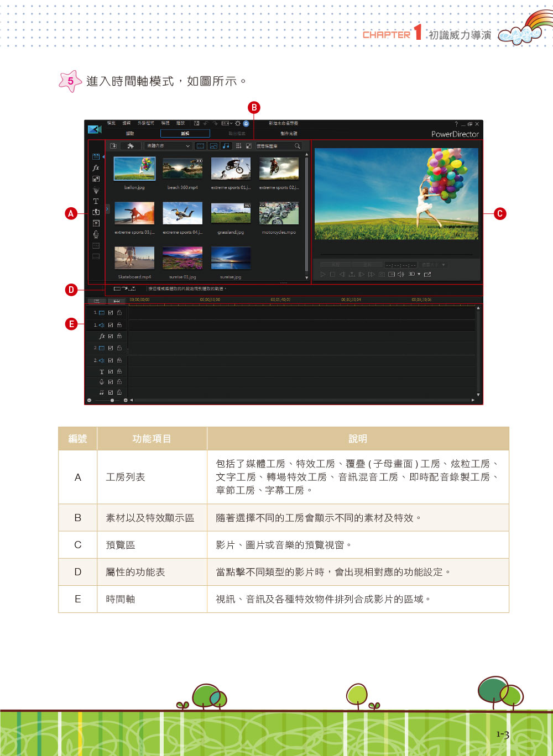Click the import media icon

click(x=113, y=146)
